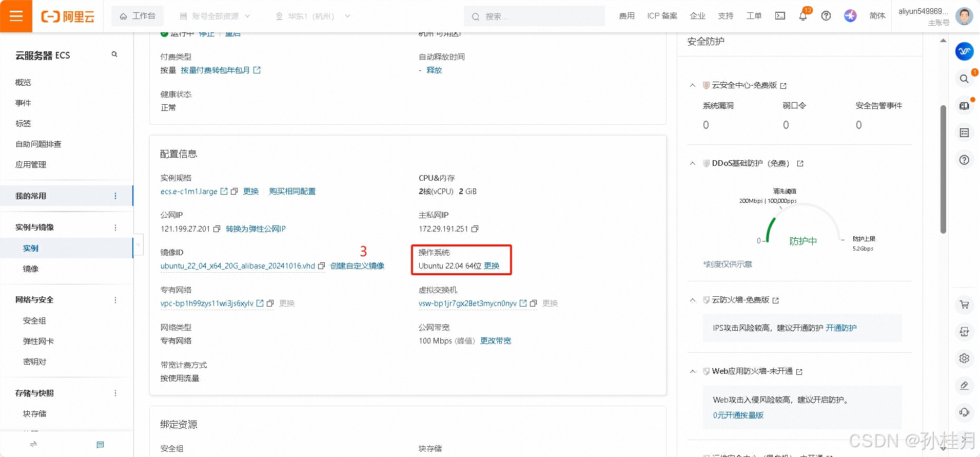Click 更换 next to instance type

tap(251, 192)
